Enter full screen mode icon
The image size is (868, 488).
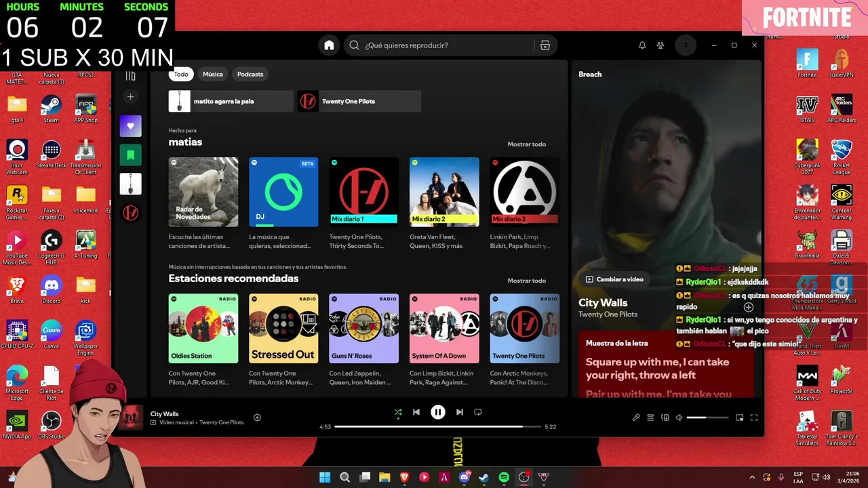tap(754, 418)
